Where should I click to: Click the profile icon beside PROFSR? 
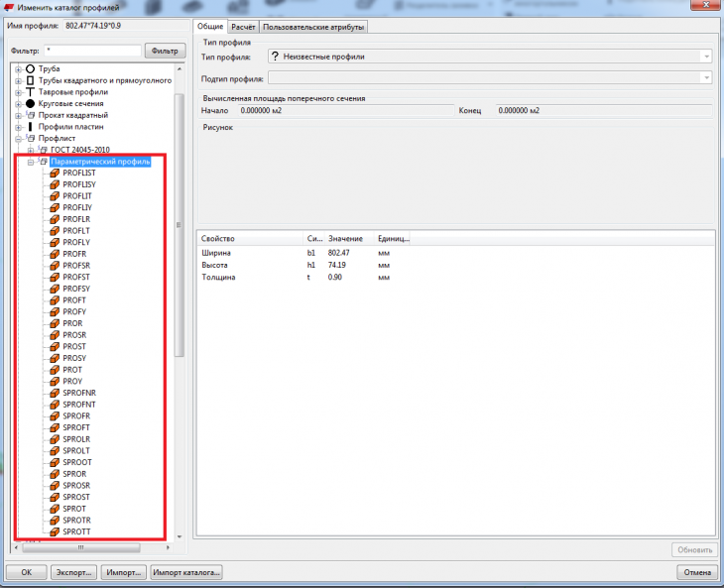click(x=55, y=266)
